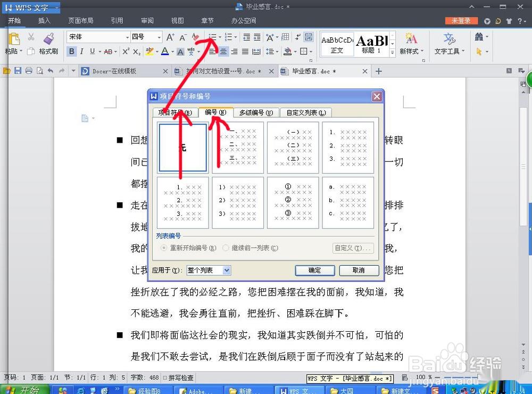The height and width of the screenshot is (394, 532).
Task: Switch to the 自定义列表 (L) dialog tab
Action: [306, 112]
